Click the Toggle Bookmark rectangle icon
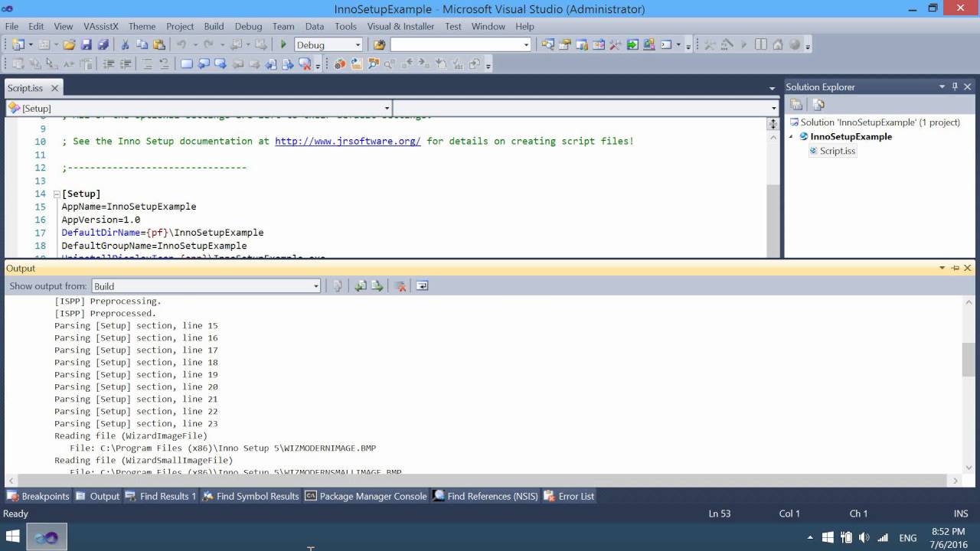The width and height of the screenshot is (980, 551). point(186,64)
